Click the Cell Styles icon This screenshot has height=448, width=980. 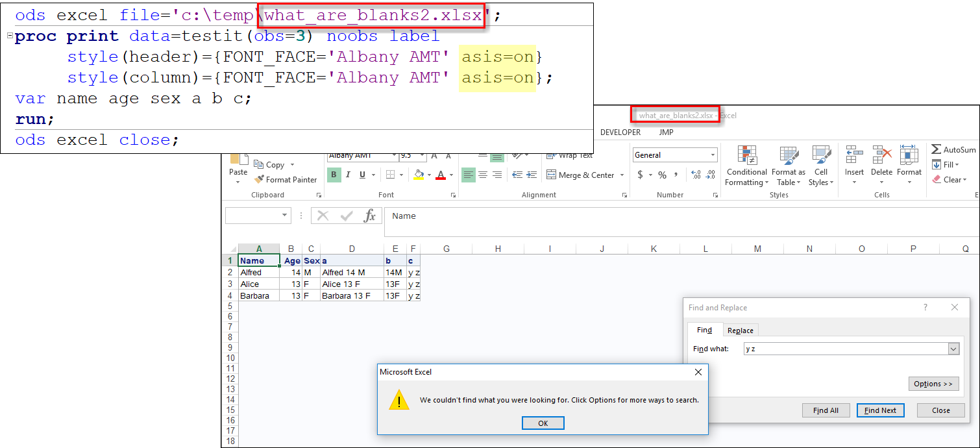pos(821,166)
